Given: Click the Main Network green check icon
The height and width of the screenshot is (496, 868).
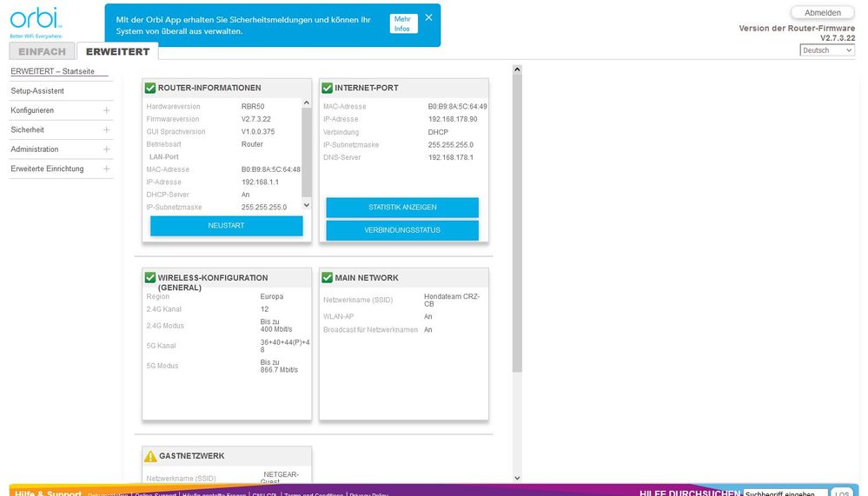Looking at the screenshot, I should 328,277.
